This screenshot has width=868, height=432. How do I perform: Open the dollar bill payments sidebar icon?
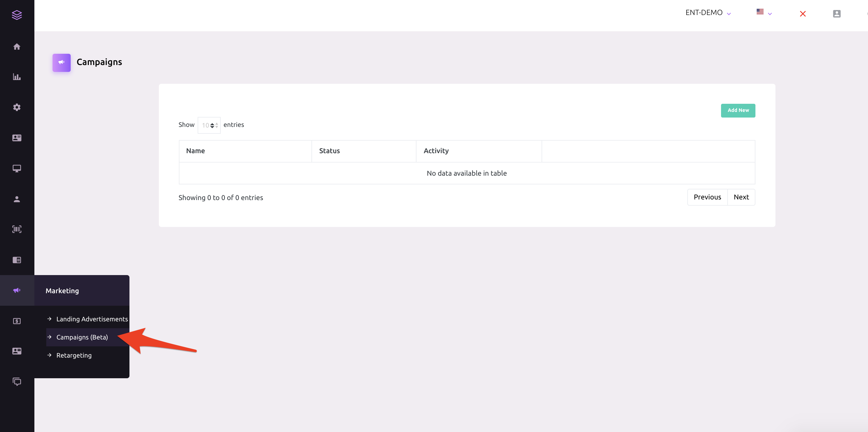[x=17, y=321]
